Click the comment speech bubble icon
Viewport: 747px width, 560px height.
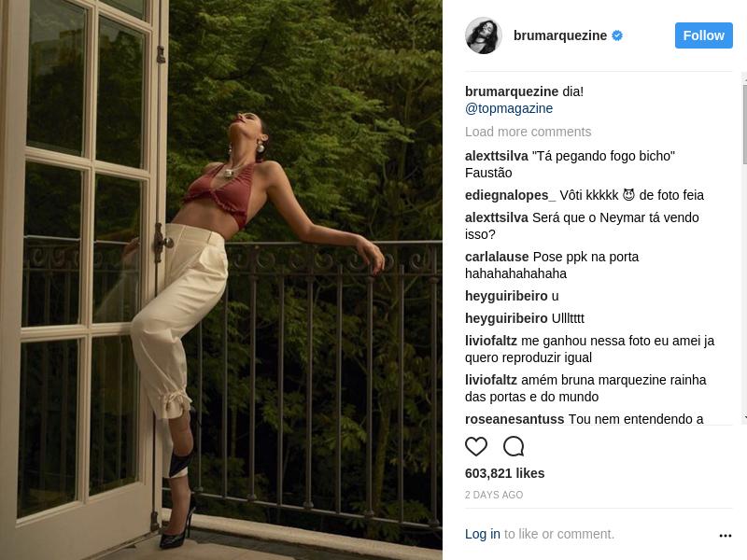click(x=514, y=447)
